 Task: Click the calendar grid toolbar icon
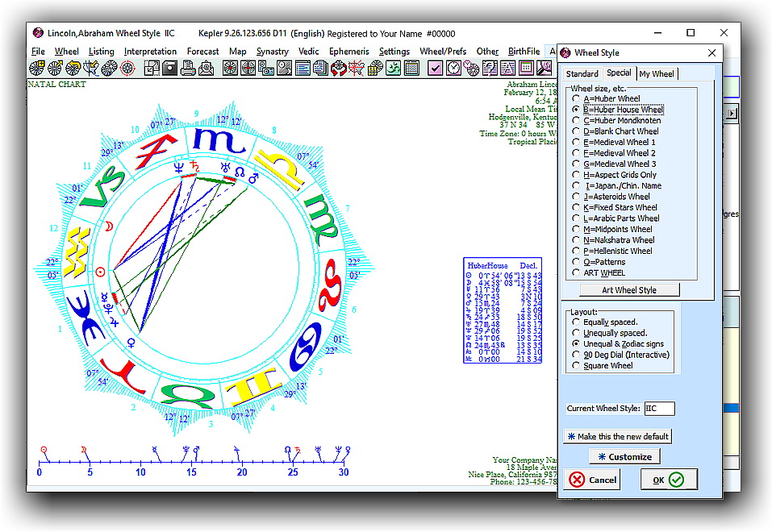[412, 69]
